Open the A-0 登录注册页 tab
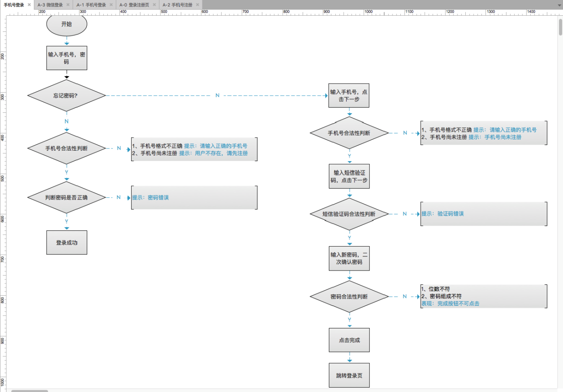563x392 pixels. click(x=135, y=5)
